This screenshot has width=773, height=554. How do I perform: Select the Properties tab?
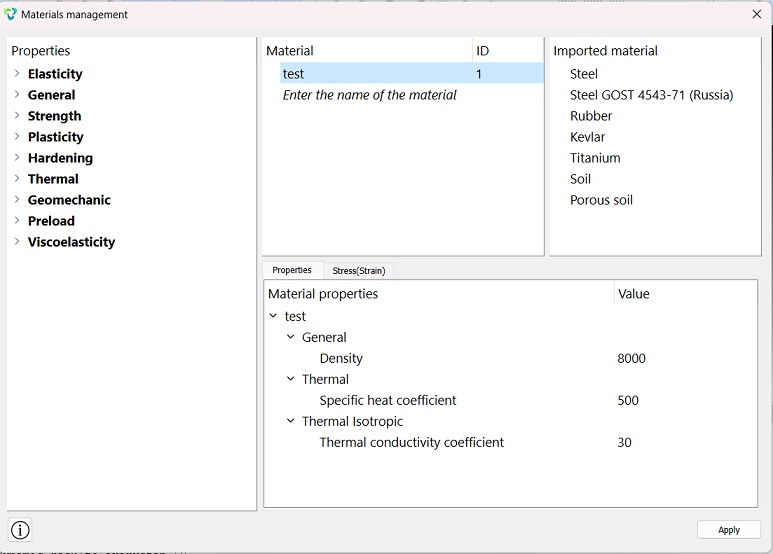pyautogui.click(x=292, y=270)
